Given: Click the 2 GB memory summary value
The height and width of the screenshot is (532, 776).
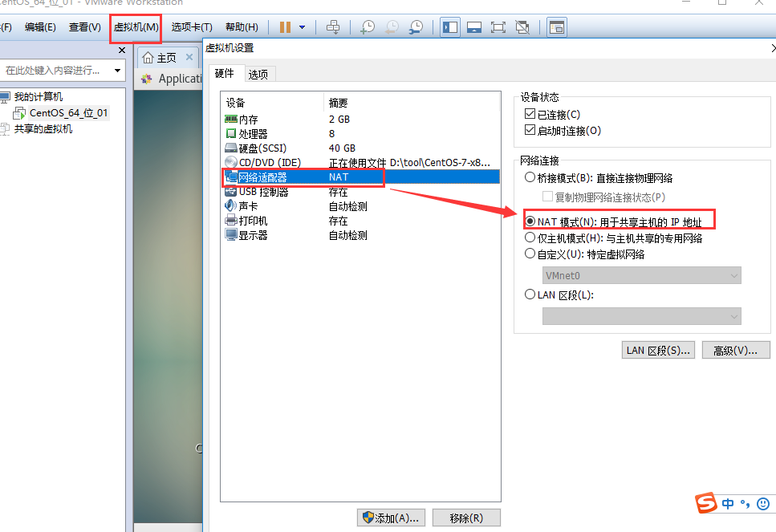Looking at the screenshot, I should point(339,120).
